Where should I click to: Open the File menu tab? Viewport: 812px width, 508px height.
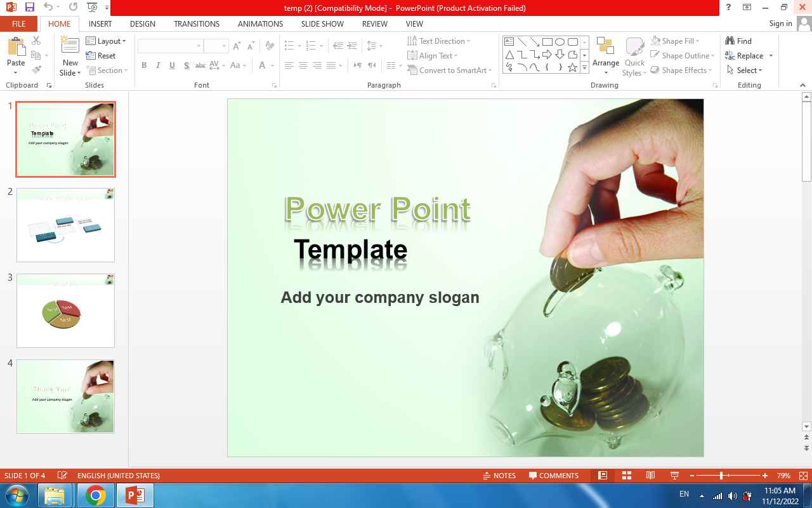[x=19, y=24]
